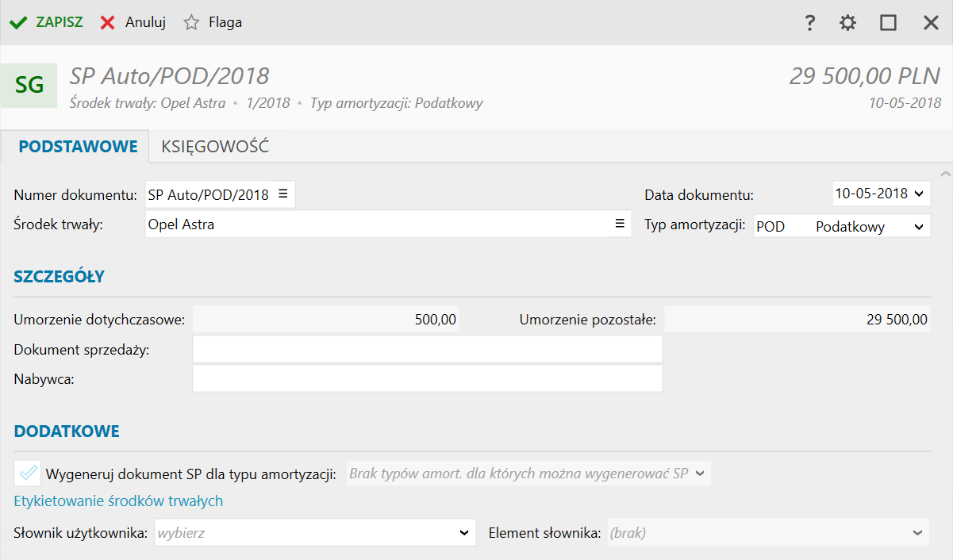
Task: Close the document window
Action: (x=931, y=23)
